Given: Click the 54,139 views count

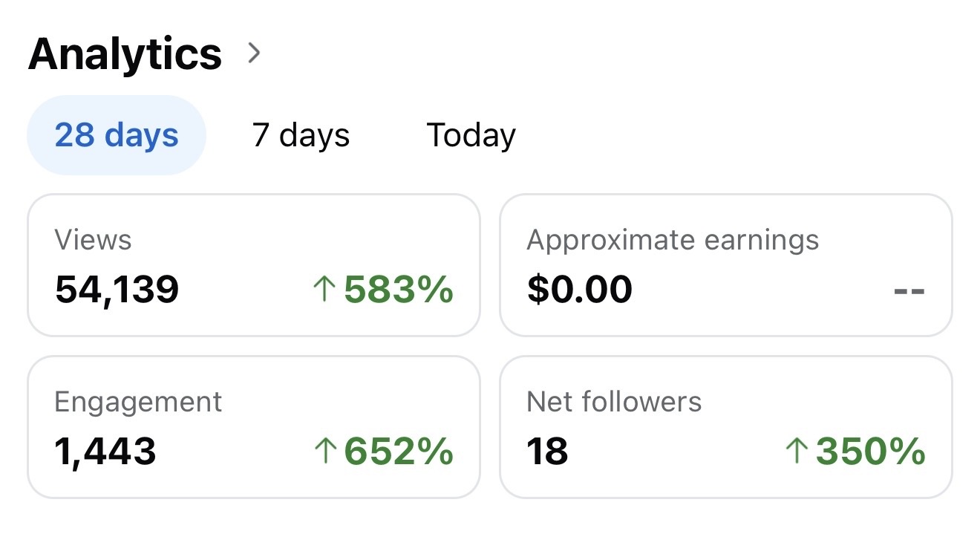Looking at the screenshot, I should tap(117, 289).
